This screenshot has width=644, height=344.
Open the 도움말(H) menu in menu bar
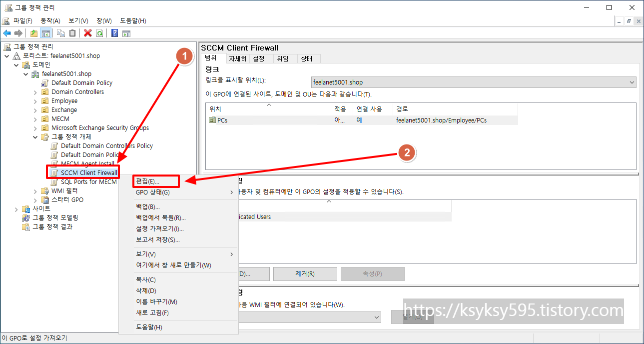point(133,20)
